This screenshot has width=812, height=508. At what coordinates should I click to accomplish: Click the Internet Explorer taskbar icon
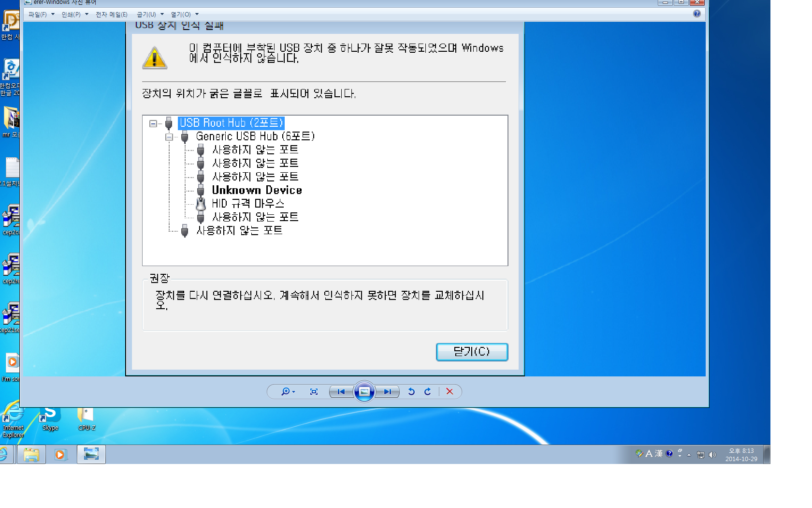[x=4, y=455]
